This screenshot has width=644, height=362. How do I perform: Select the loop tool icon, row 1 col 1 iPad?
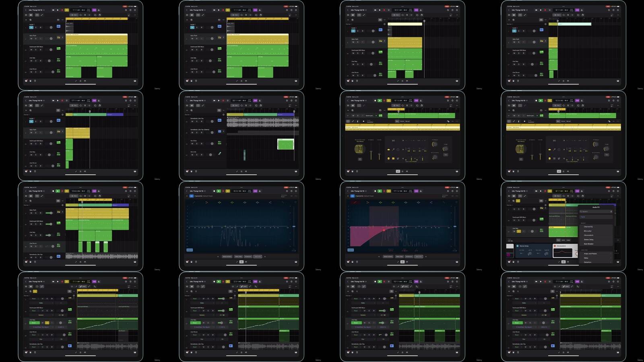80,15
